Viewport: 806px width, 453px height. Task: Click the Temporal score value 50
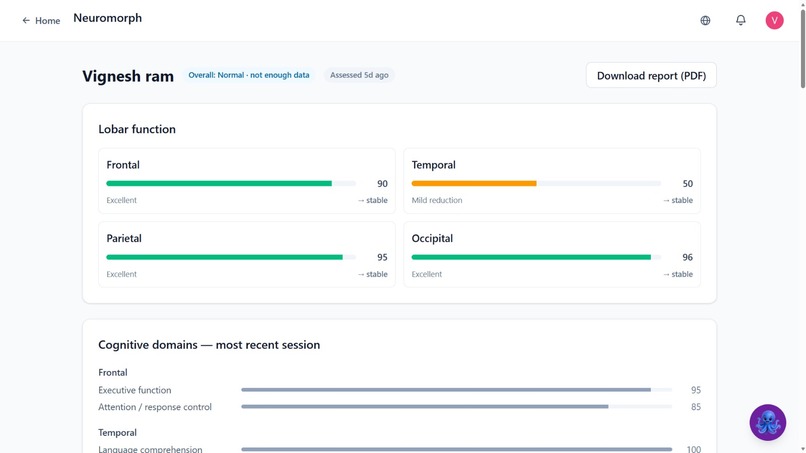click(687, 184)
